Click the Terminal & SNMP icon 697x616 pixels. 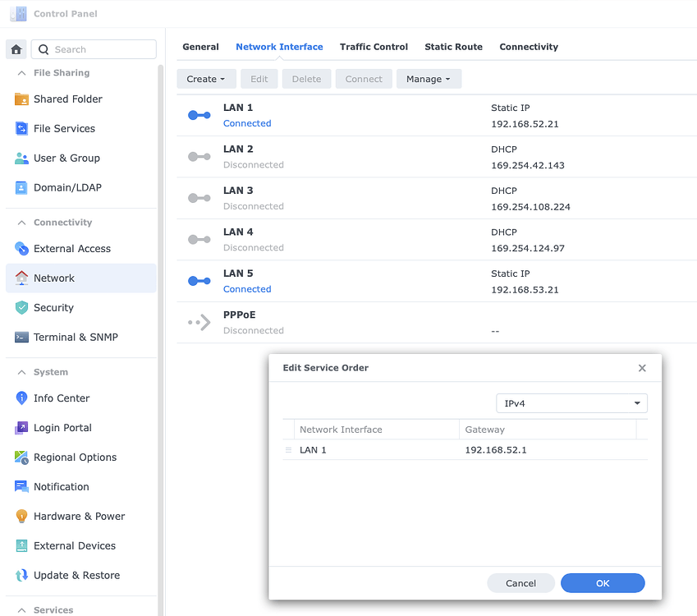click(x=21, y=337)
